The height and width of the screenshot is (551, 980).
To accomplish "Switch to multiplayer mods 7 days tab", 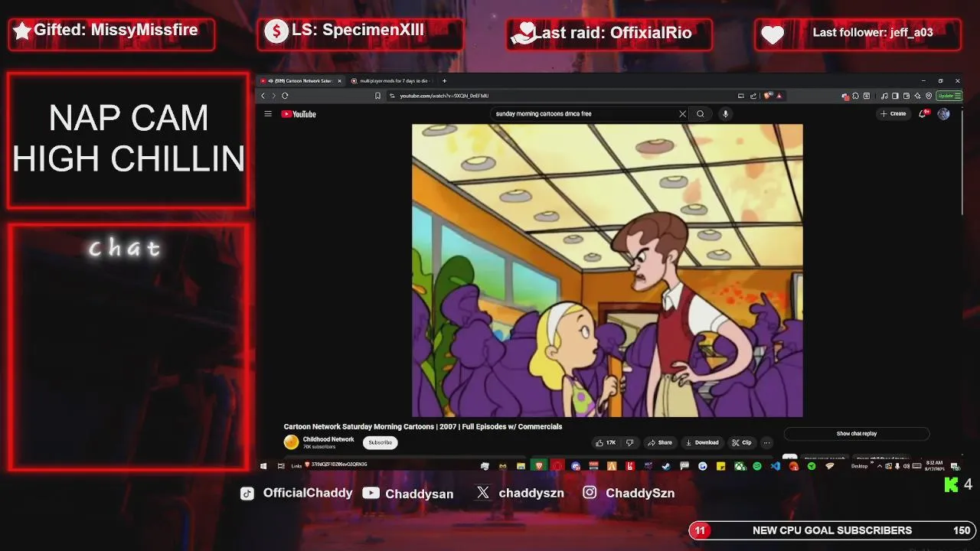I will 393,80.
